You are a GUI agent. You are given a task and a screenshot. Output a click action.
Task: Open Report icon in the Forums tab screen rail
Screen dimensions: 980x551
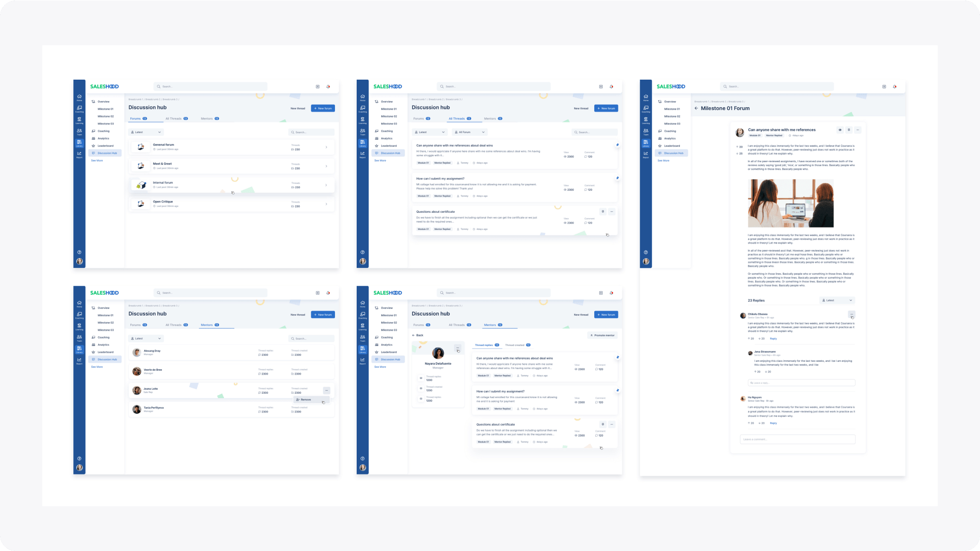(x=79, y=154)
